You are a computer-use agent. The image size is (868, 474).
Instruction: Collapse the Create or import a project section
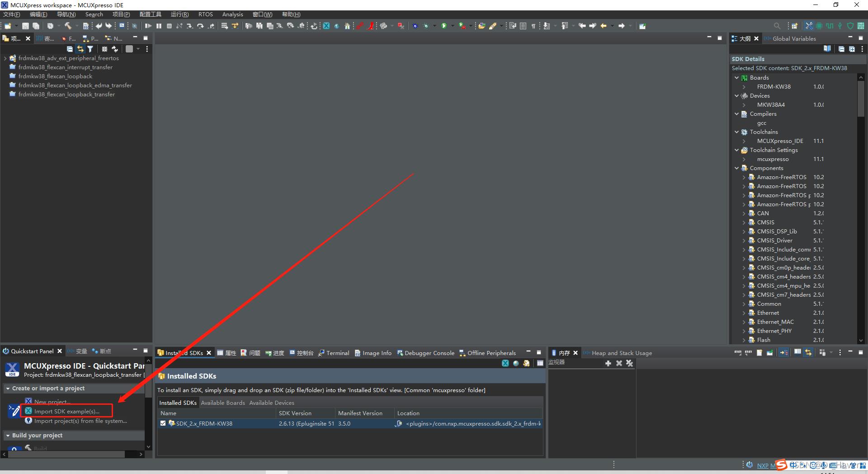pos(8,389)
